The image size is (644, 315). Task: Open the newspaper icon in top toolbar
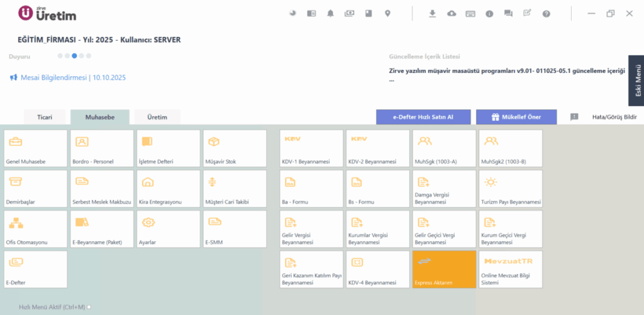(x=311, y=14)
